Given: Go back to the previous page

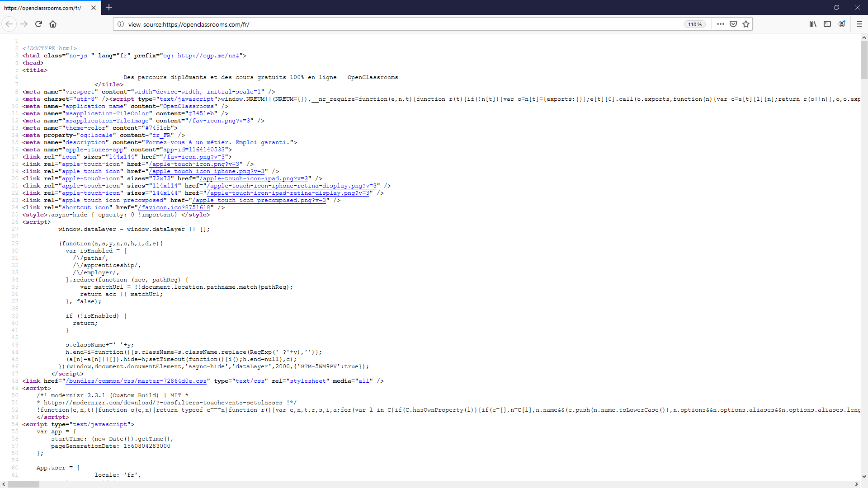Looking at the screenshot, I should [9, 24].
